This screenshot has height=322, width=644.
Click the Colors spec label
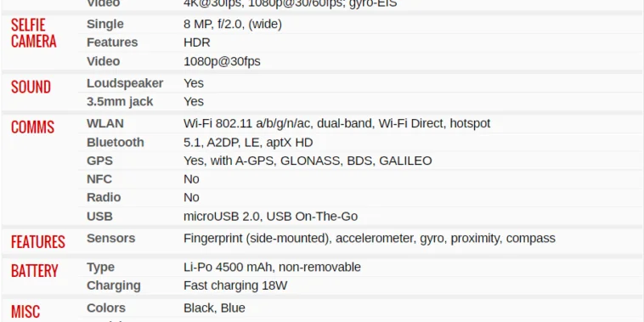(x=106, y=308)
